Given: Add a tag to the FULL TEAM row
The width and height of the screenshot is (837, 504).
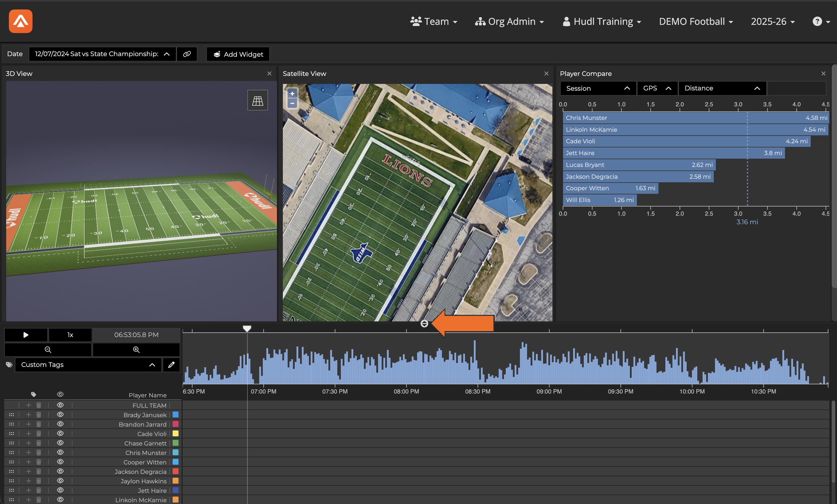Looking at the screenshot, I should click(x=29, y=405).
